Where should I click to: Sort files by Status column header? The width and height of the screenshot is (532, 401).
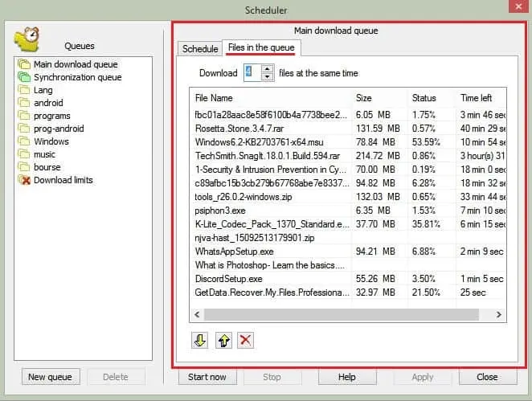coord(431,98)
